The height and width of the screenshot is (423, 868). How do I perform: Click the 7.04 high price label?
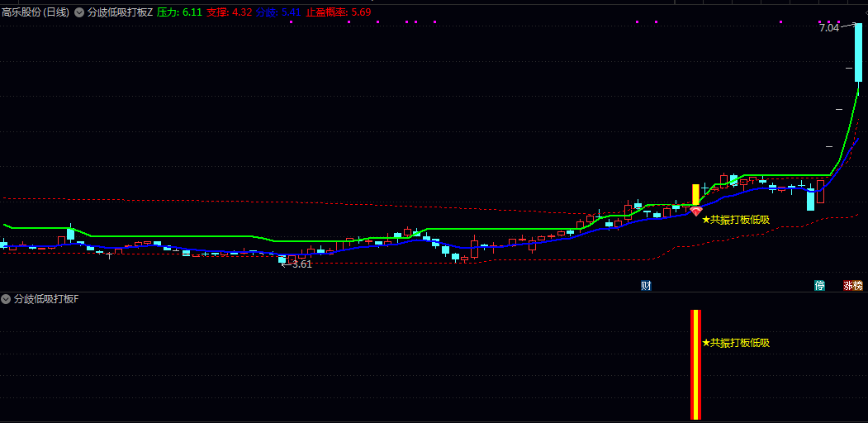828,27
